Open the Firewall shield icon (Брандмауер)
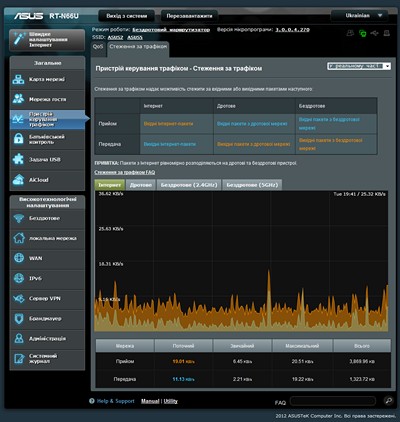Viewport: 400px width, 422px height. [x=19, y=318]
